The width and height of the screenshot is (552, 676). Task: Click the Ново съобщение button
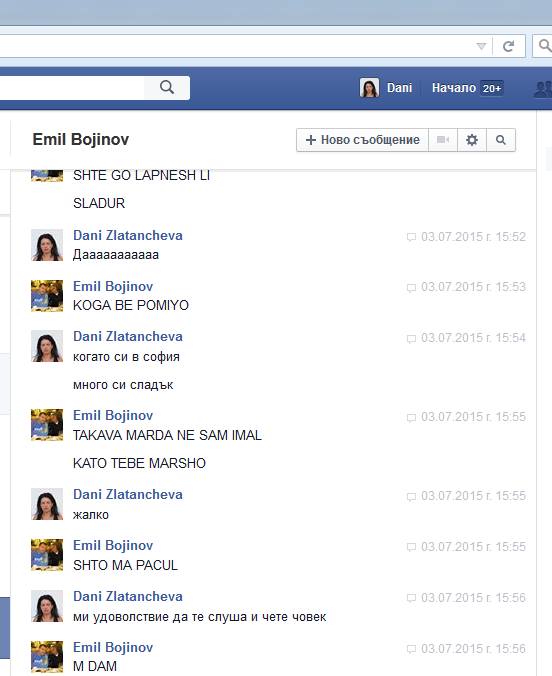tap(362, 140)
